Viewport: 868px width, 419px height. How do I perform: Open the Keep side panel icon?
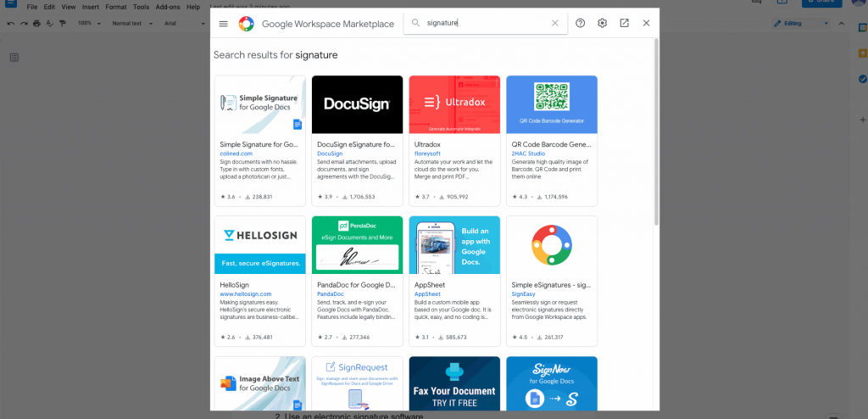tap(862, 53)
